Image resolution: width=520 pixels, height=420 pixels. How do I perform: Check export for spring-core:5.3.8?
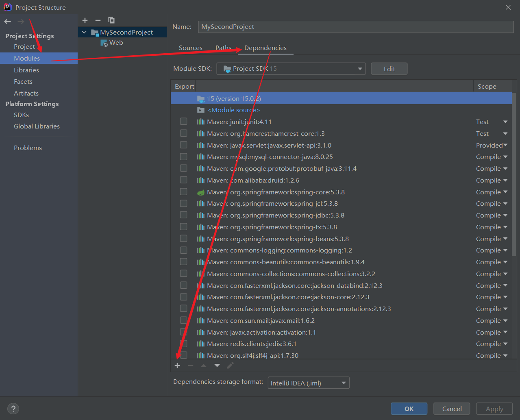point(184,192)
